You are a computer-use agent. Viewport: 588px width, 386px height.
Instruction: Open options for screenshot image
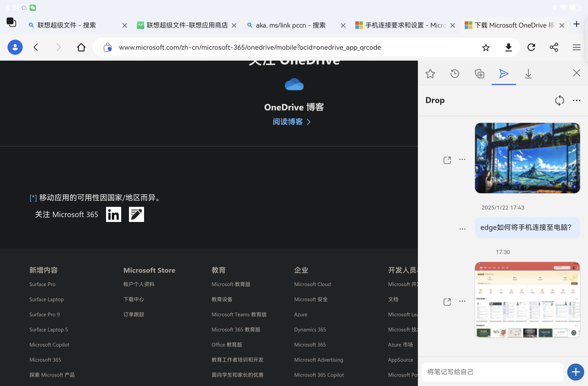[x=462, y=301]
